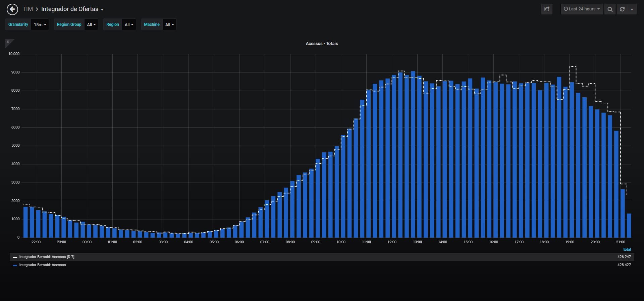Click the Region Group variable label
The width and height of the screenshot is (644, 301).
click(69, 24)
